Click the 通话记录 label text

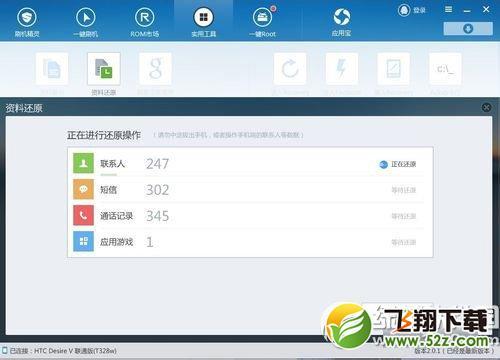pos(117,216)
